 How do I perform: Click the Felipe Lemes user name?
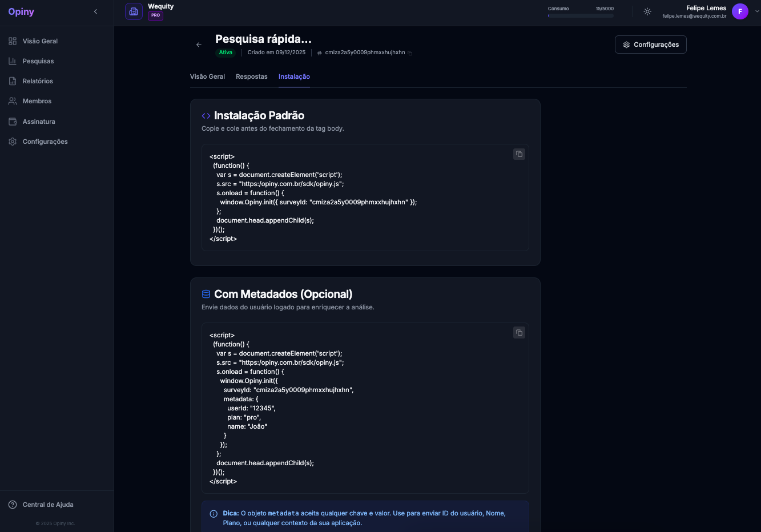[706, 8]
